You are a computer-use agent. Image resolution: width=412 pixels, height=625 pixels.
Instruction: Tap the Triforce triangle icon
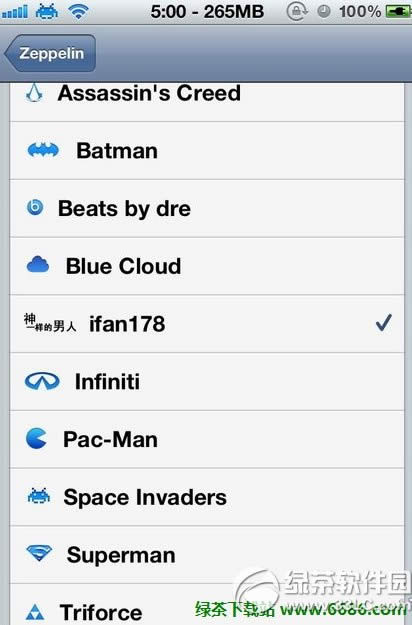pyautogui.click(x=35, y=613)
